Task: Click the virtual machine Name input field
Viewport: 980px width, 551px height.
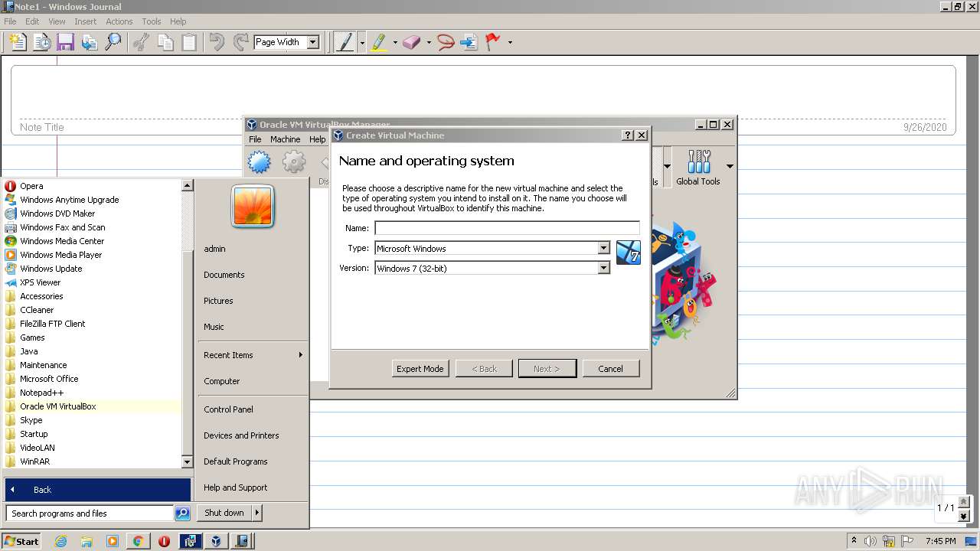Action: (507, 228)
